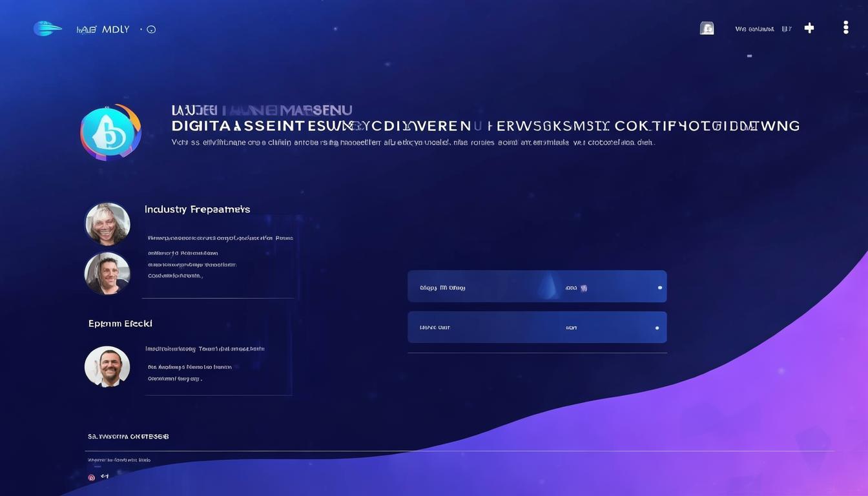Toggle the dot indicator on the first blue row
This screenshot has height=496, width=868.
(x=660, y=287)
